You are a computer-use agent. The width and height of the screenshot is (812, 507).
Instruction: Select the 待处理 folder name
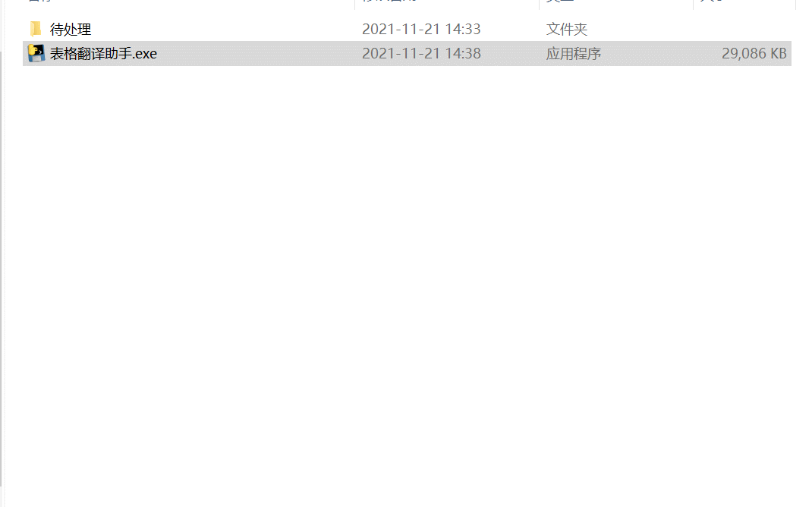[71, 29]
